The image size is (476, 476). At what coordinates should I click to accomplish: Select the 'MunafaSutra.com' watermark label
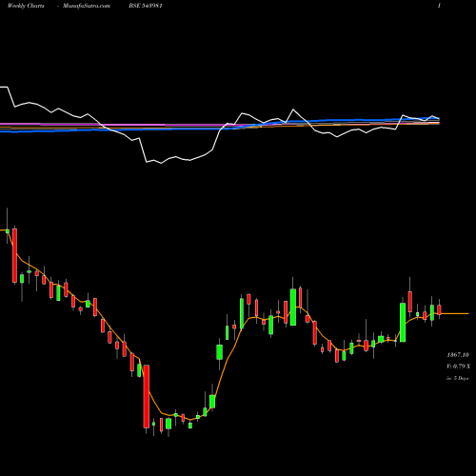(x=87, y=6)
